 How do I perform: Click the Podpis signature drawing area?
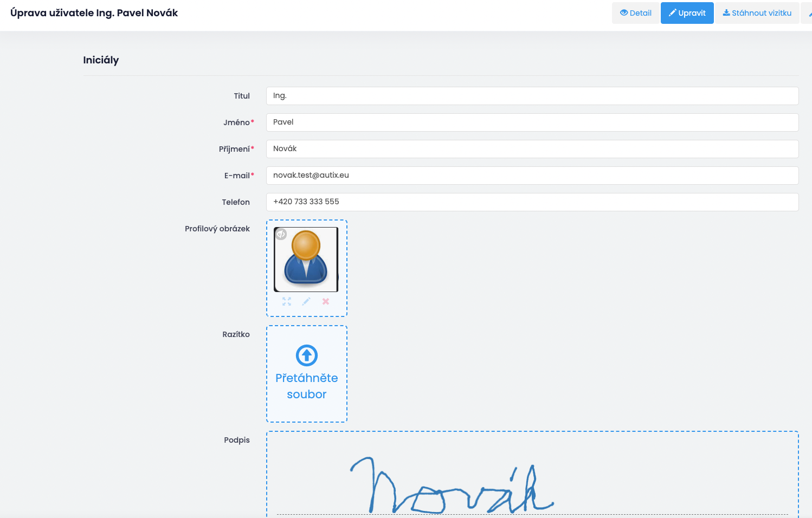click(532, 474)
